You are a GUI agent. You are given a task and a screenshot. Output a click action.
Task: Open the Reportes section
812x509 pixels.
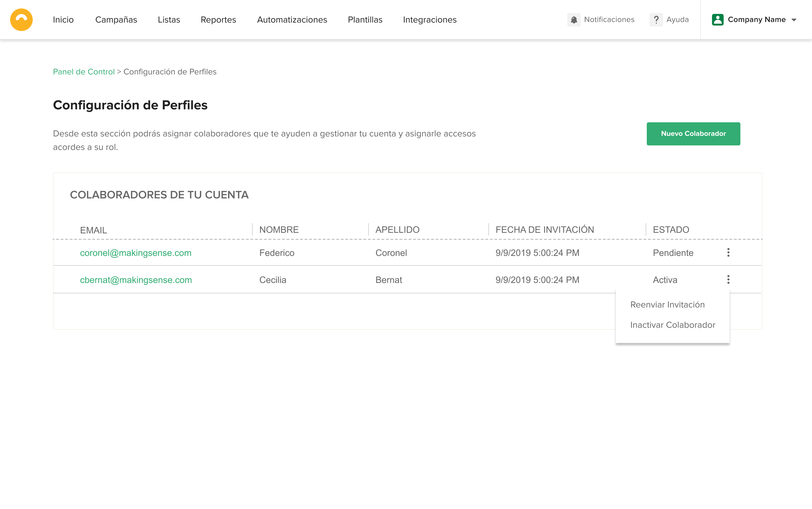coord(218,19)
